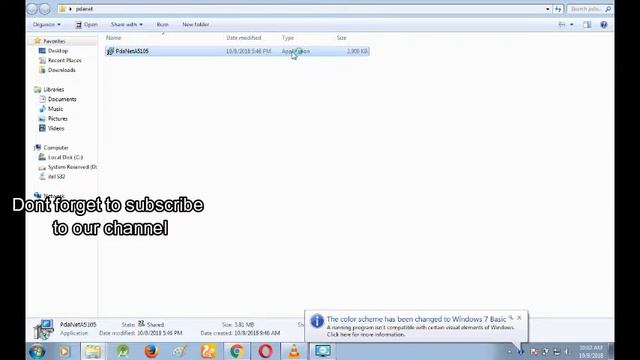Open the Explorer Help icon

coord(604,24)
